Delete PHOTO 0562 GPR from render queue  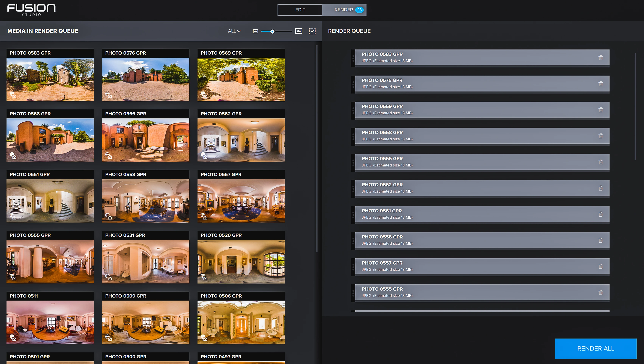click(x=600, y=188)
